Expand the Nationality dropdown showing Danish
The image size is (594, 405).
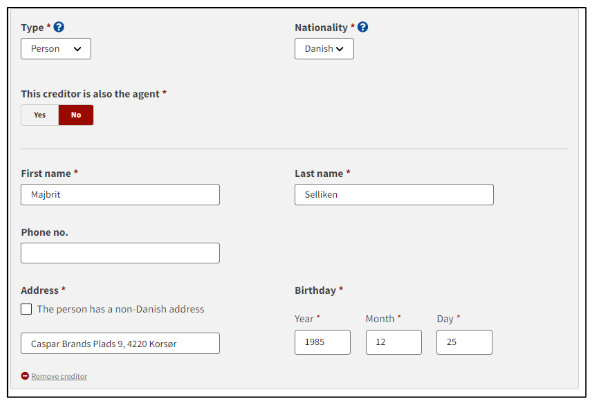tap(324, 49)
